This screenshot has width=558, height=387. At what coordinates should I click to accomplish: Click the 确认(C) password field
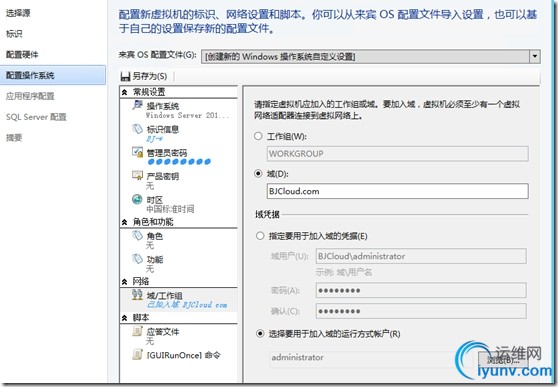point(421,311)
